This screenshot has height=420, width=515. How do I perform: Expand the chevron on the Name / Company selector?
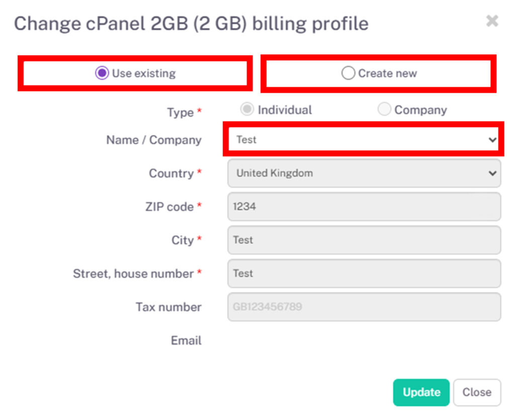pos(493,140)
